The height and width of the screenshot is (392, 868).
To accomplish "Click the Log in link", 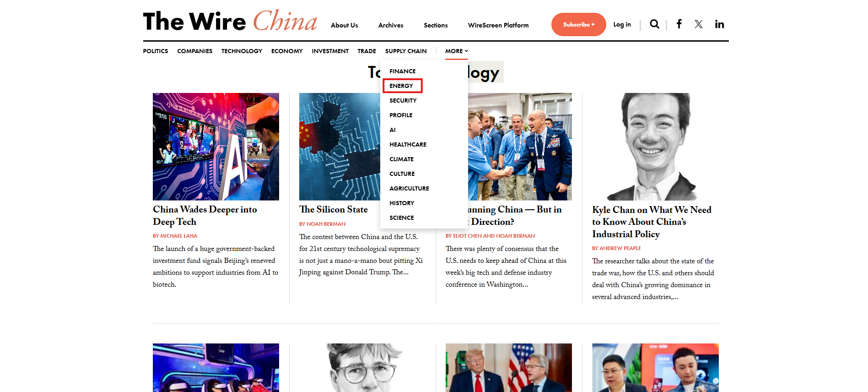I will [622, 25].
